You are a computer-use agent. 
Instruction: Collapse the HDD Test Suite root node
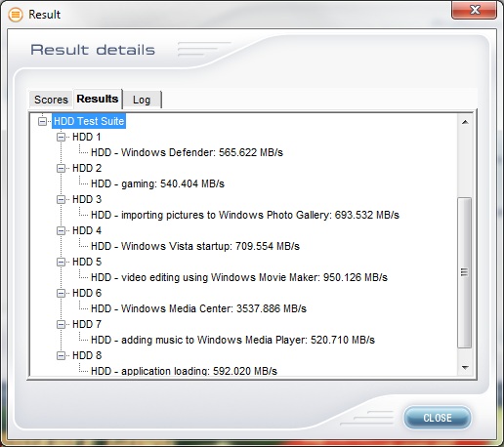pos(42,121)
